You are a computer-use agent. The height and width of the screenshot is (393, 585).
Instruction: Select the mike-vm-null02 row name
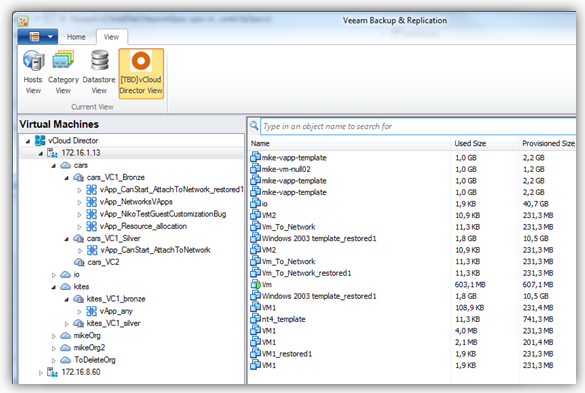[x=286, y=169]
